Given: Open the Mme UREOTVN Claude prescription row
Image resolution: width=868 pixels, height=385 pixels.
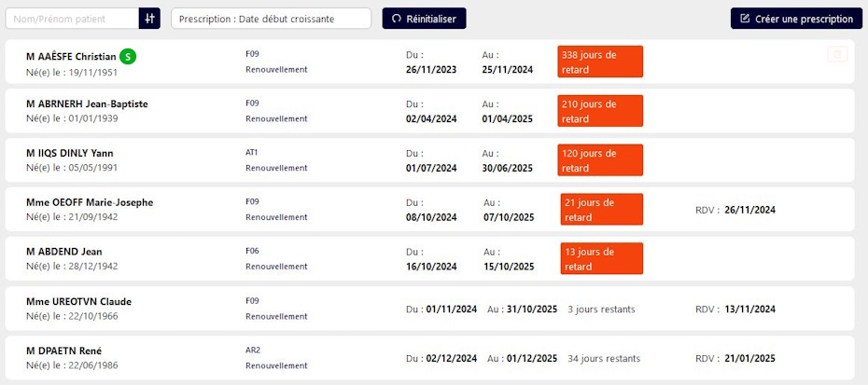Looking at the screenshot, I should pyautogui.click(x=429, y=309).
